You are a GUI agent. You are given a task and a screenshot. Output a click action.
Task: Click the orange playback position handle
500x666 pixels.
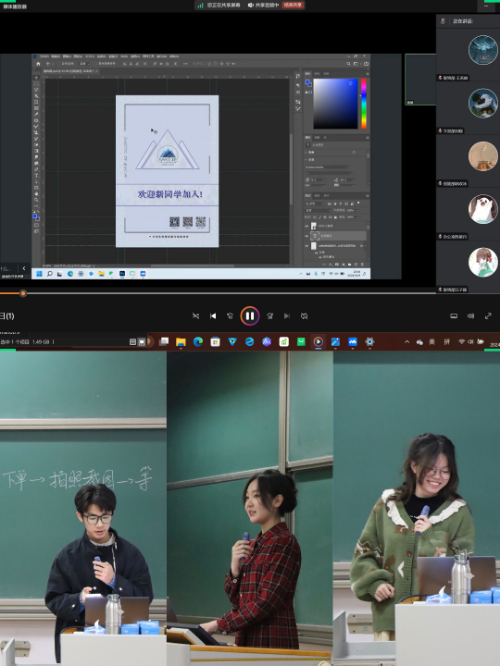pyautogui.click(x=23, y=293)
